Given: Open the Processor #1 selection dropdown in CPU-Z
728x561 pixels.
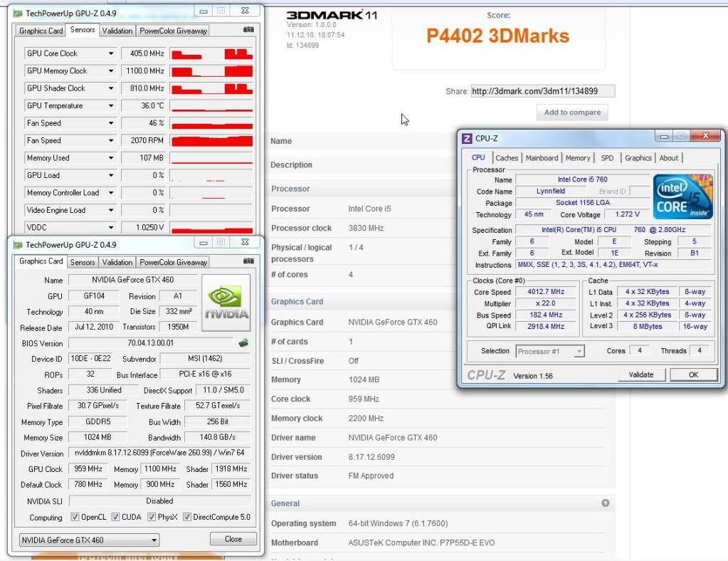Looking at the screenshot, I should 549,352.
